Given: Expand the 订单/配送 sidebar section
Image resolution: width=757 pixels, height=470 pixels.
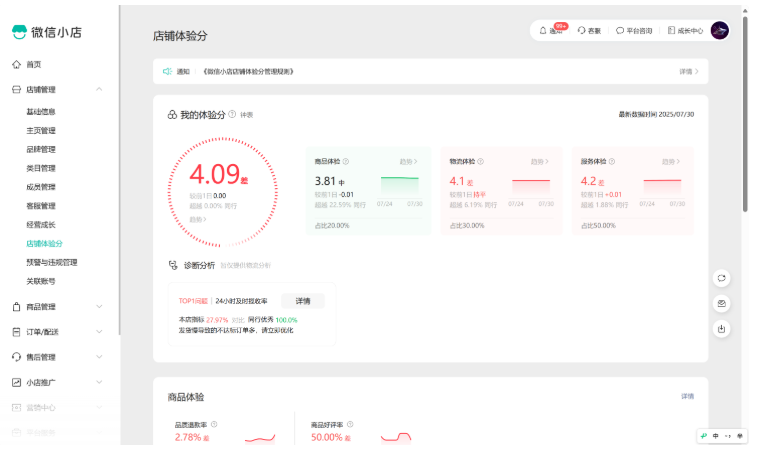Looking at the screenshot, I should [x=99, y=332].
